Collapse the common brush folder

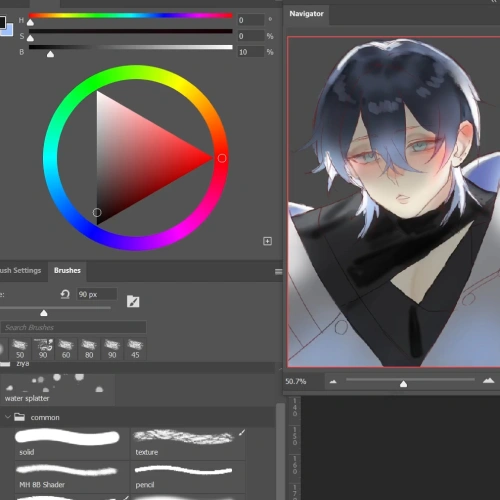pos(7,417)
